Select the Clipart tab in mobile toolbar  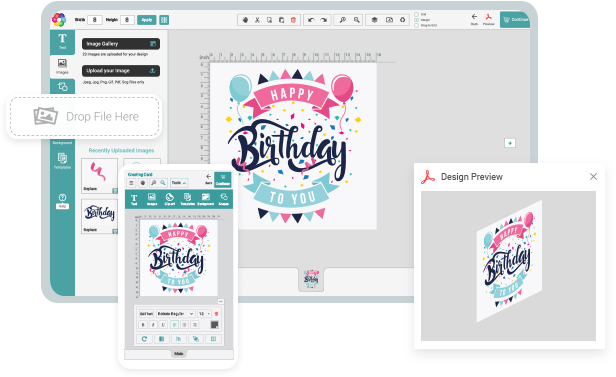pyautogui.click(x=170, y=199)
